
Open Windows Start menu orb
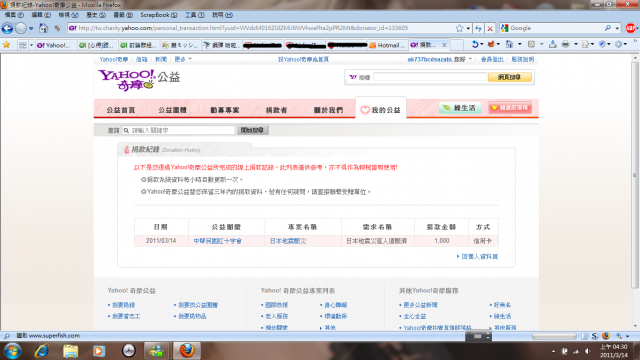[x=12, y=351]
